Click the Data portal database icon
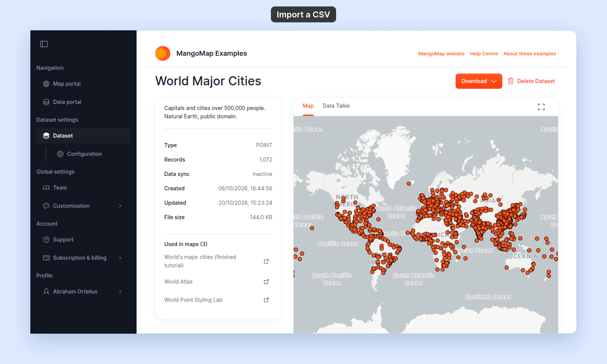 (x=46, y=102)
